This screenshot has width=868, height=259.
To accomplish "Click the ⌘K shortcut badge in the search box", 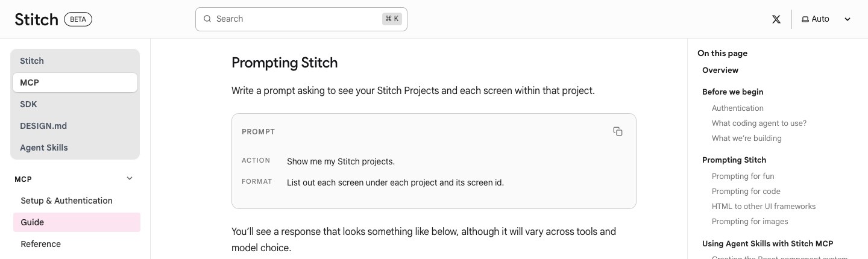I will [392, 19].
